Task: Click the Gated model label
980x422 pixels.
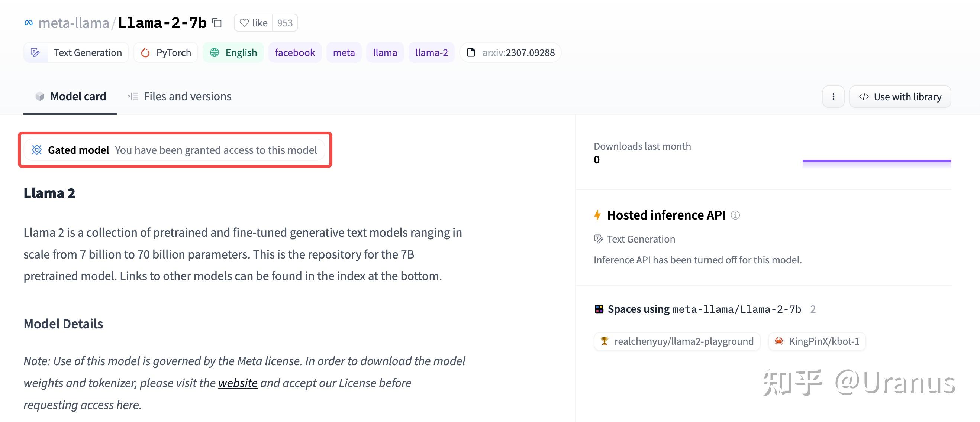Action: tap(78, 150)
